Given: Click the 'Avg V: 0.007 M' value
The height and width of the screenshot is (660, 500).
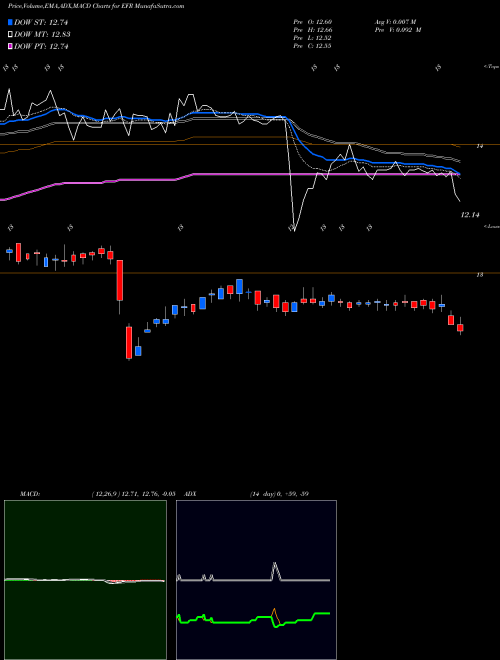Looking at the screenshot, I should (395, 22).
